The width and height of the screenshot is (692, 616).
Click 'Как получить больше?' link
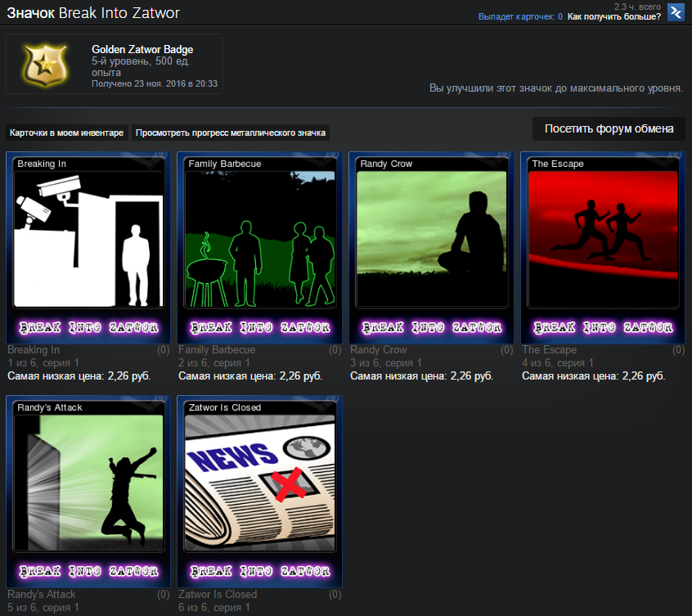pos(614,16)
